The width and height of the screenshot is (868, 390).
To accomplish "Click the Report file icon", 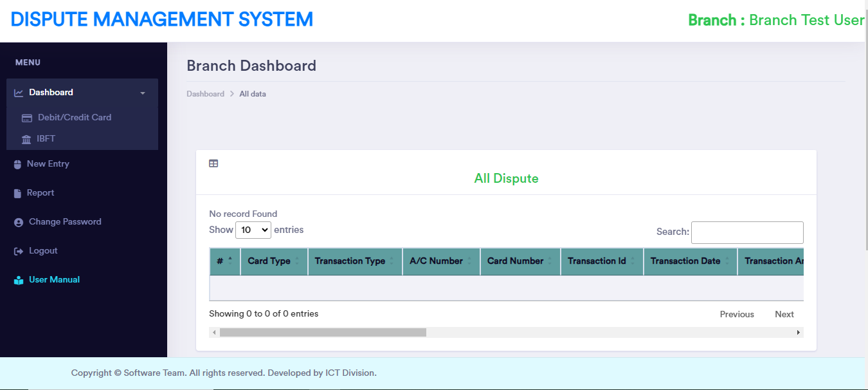I will click(x=18, y=193).
